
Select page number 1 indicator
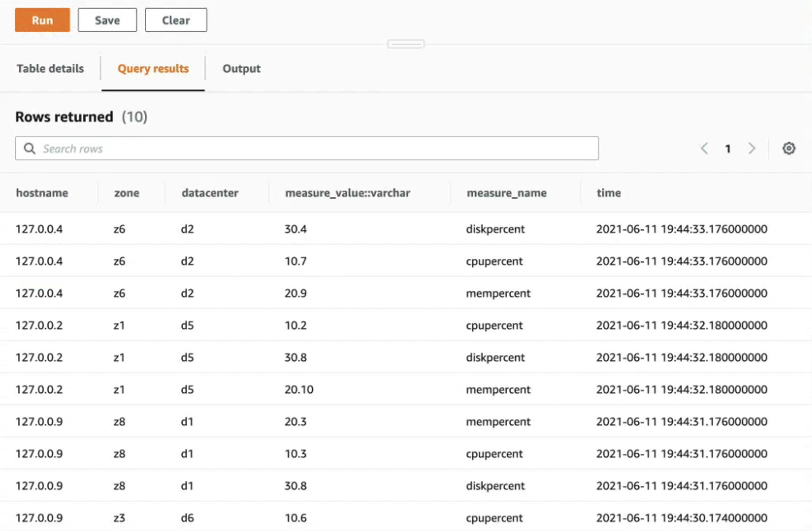[x=728, y=149]
